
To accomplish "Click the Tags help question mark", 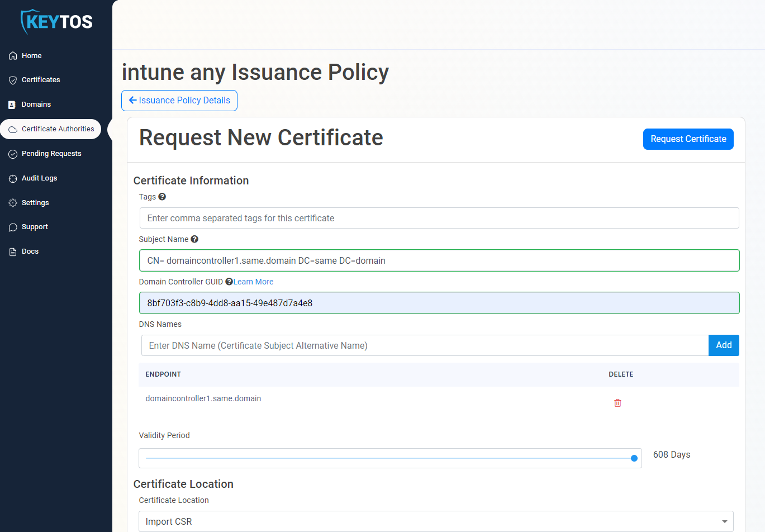I will click(161, 196).
